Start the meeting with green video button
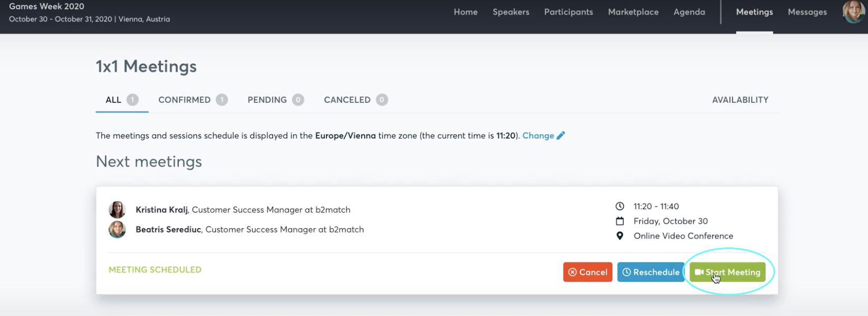Viewport: 868px width, 316px height. click(x=728, y=272)
